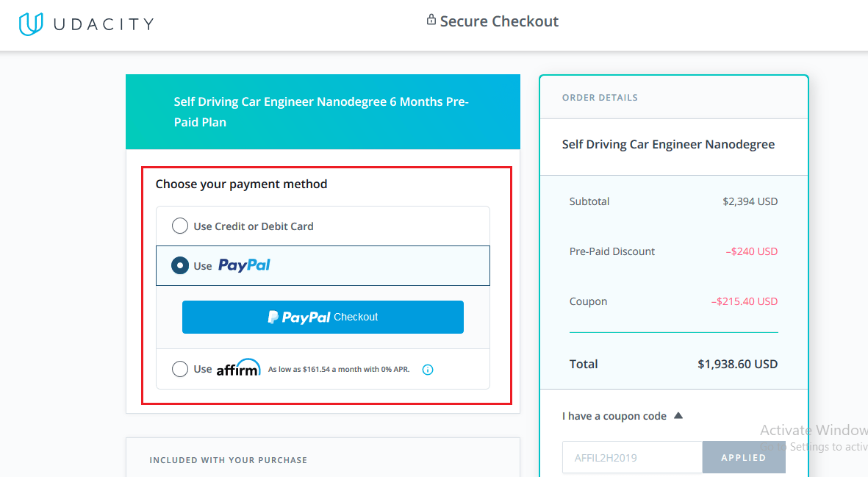Screen dimensions: 868x477
Task: Click the PayPal Checkout button
Action: click(323, 318)
